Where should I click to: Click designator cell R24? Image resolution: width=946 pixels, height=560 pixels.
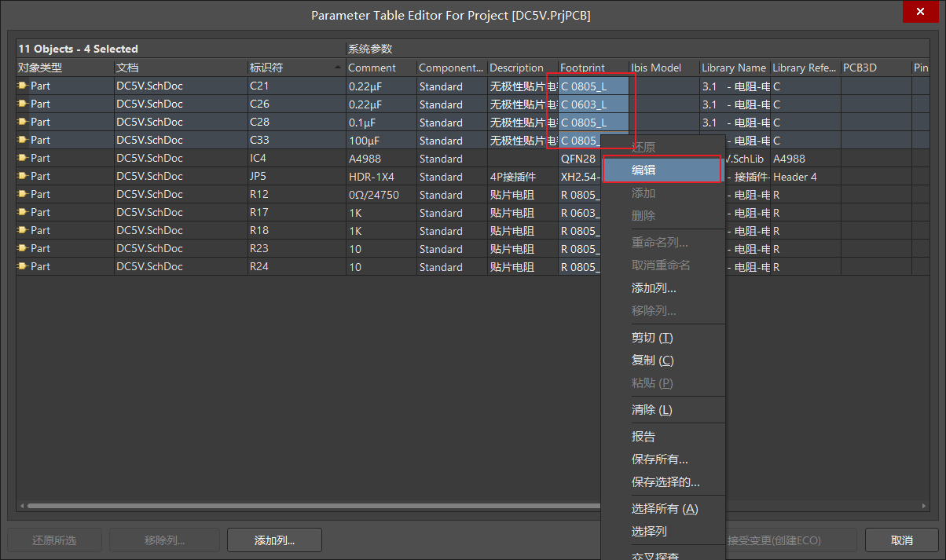(296, 266)
